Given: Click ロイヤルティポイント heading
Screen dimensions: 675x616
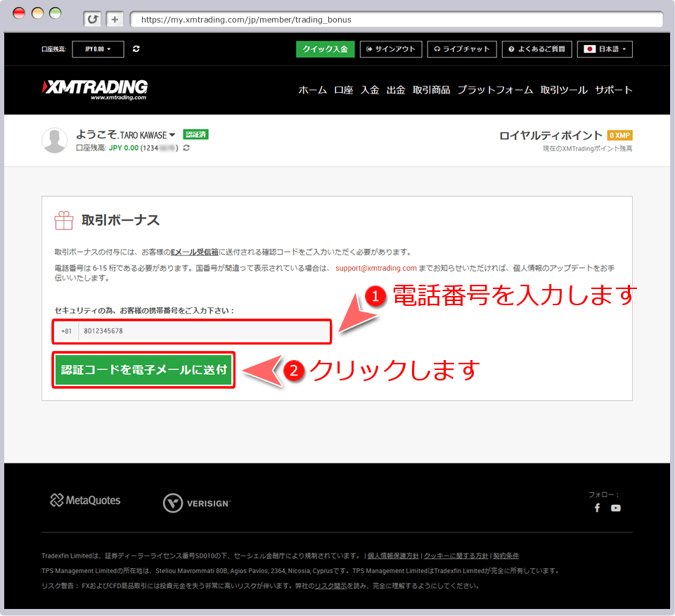Looking at the screenshot, I should coord(551,135).
